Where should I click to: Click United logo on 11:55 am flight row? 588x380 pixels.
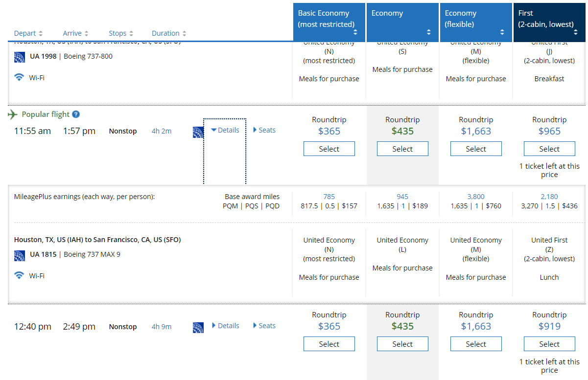pyautogui.click(x=198, y=132)
